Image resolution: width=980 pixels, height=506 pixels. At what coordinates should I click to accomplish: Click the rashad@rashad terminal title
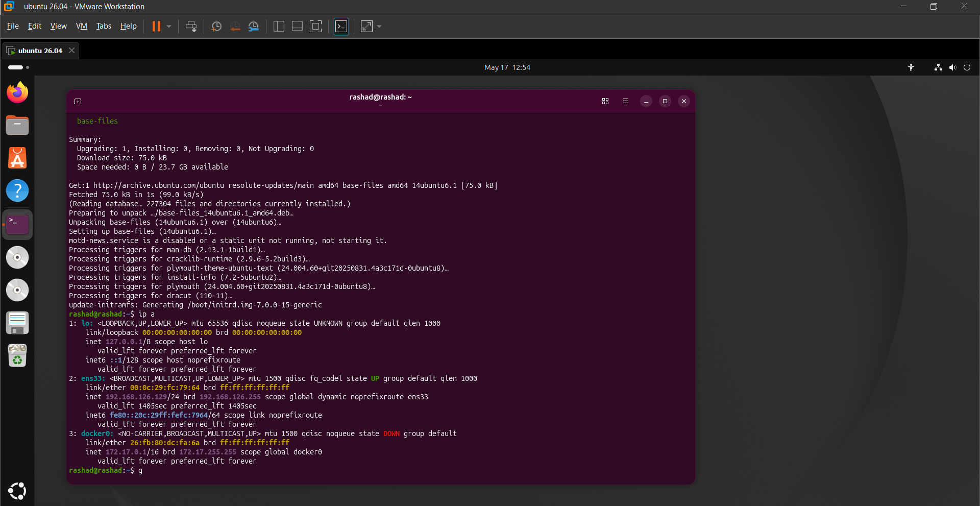(380, 97)
